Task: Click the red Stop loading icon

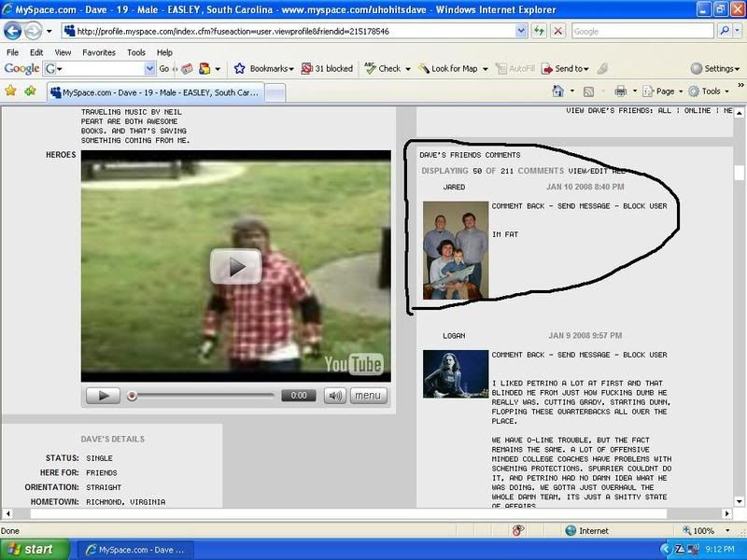Action: click(x=557, y=32)
